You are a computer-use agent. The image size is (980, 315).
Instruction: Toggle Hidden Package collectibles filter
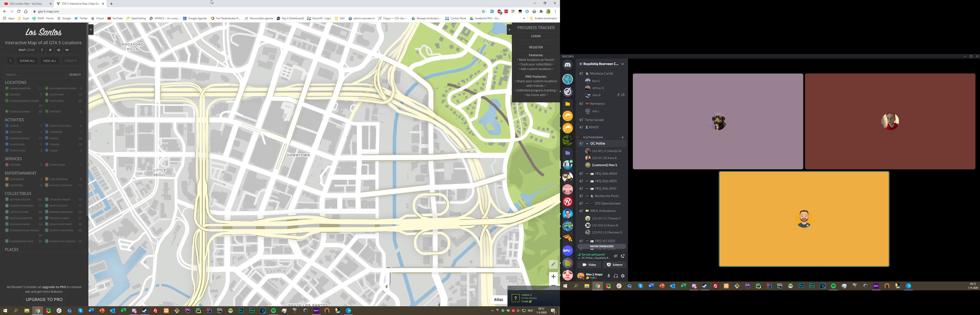[22, 206]
